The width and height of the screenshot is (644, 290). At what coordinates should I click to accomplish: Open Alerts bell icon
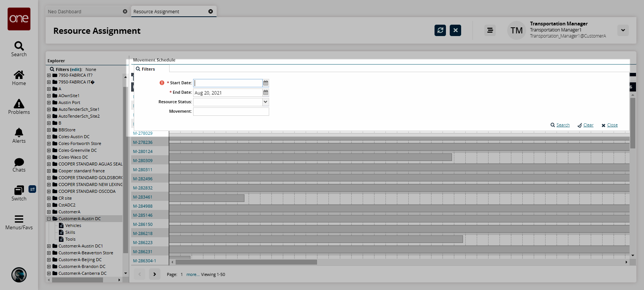tap(19, 132)
